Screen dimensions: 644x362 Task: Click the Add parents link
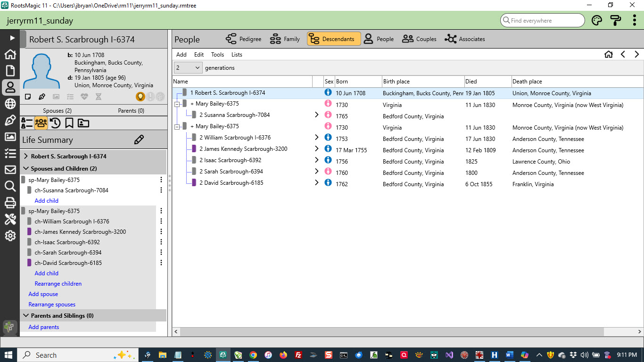44,327
